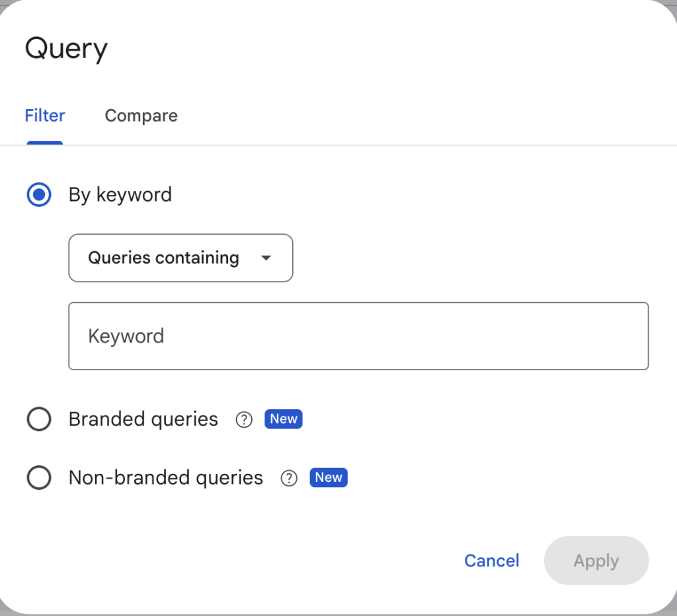Click the Non-branded queries label text

(166, 478)
